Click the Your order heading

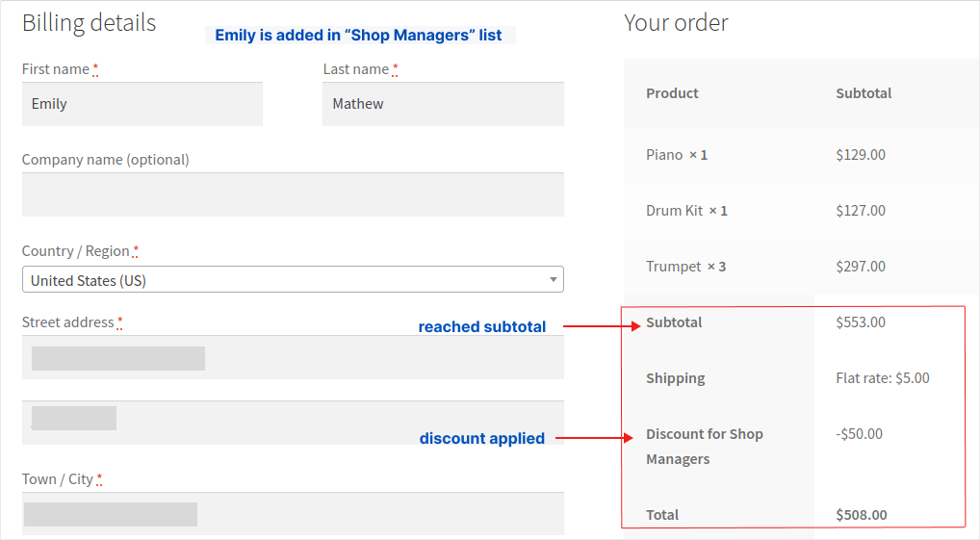coord(676,23)
